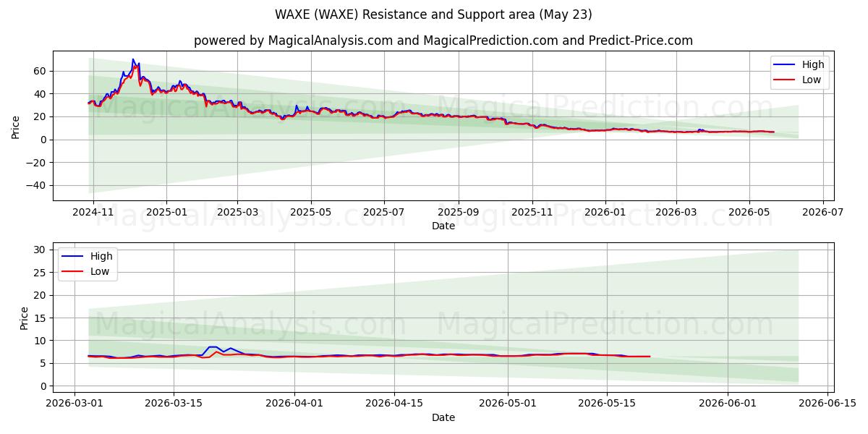Click the "2026-04-01" tick label
868x434 pixels.
pos(294,404)
